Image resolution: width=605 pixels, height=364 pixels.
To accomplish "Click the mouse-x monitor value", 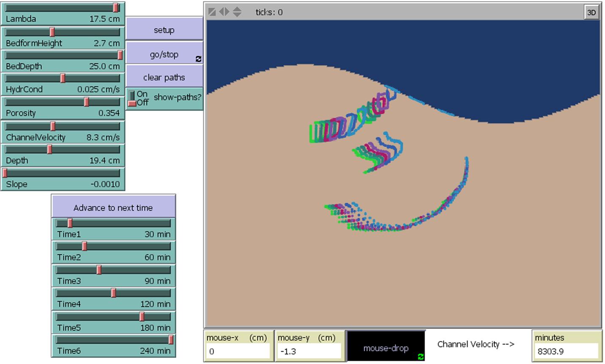I will 238,351.
